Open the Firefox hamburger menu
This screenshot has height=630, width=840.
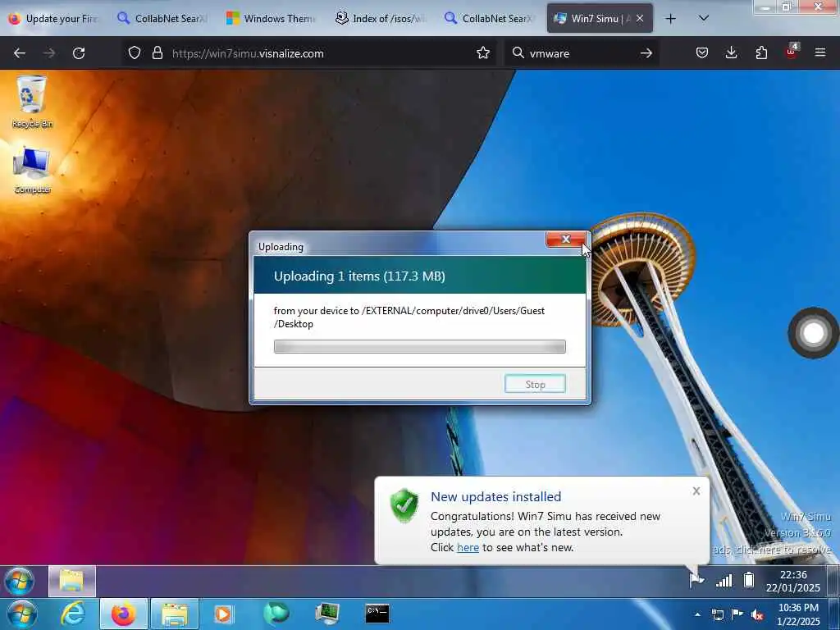(x=820, y=52)
